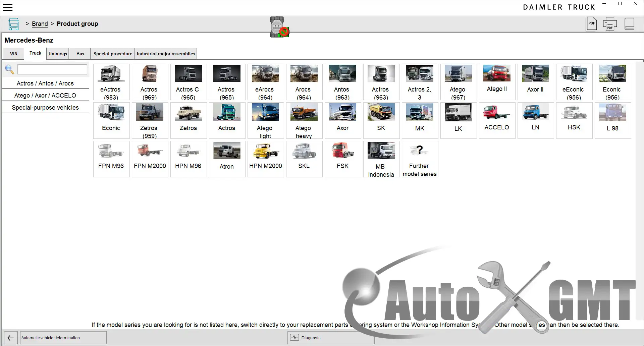Choose Antos (963) model tile

pyautogui.click(x=343, y=82)
